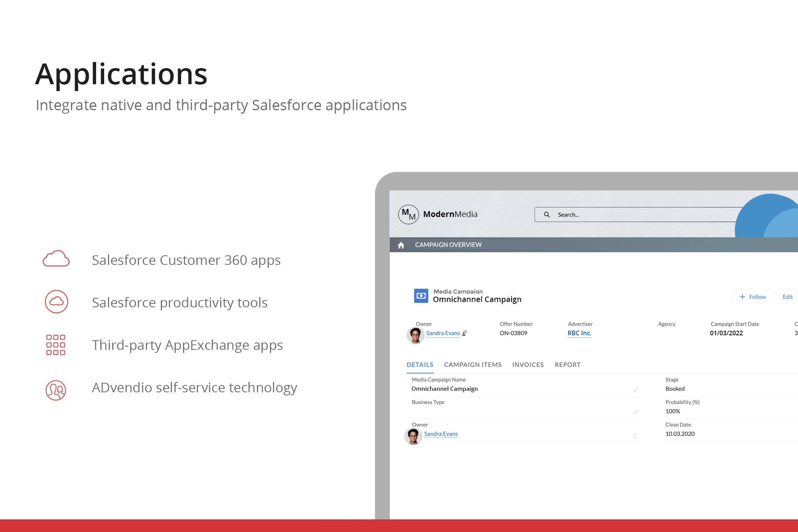Screen dimensions: 798x532
Task: Click the search magnifier icon
Action: [547, 215]
